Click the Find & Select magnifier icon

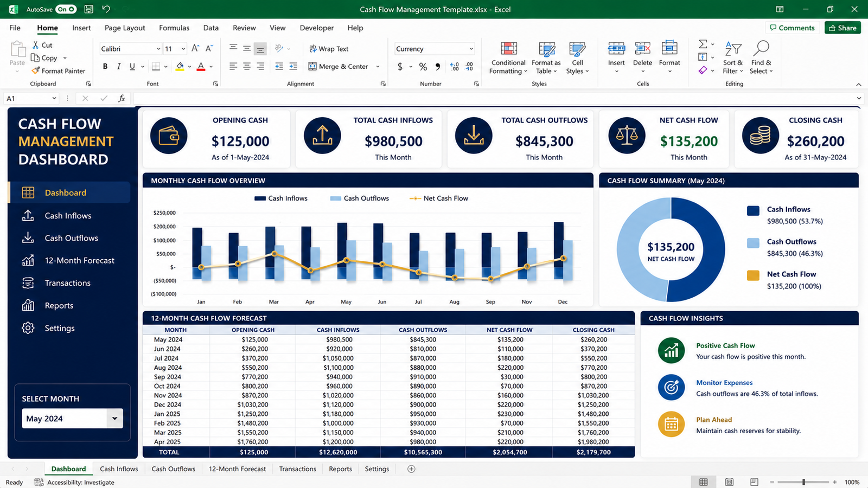(x=761, y=49)
